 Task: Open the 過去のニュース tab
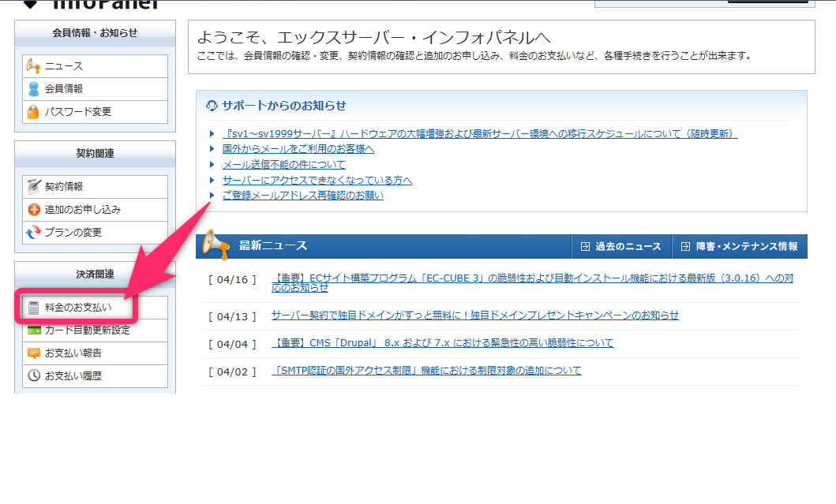coord(621,247)
